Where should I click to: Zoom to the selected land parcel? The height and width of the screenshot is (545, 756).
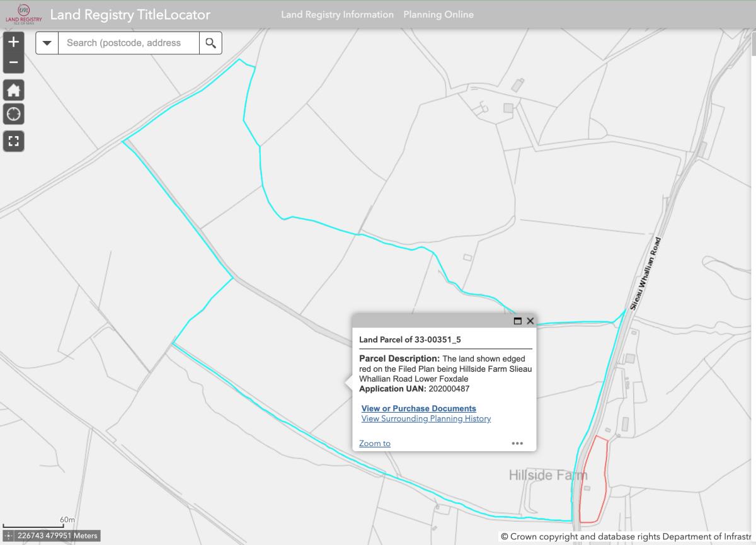point(375,444)
